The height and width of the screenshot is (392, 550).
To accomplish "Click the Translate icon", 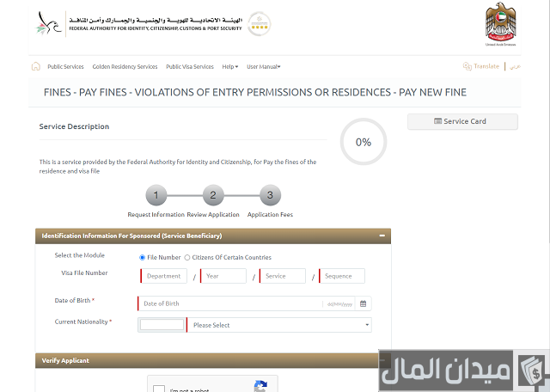I will tap(467, 66).
